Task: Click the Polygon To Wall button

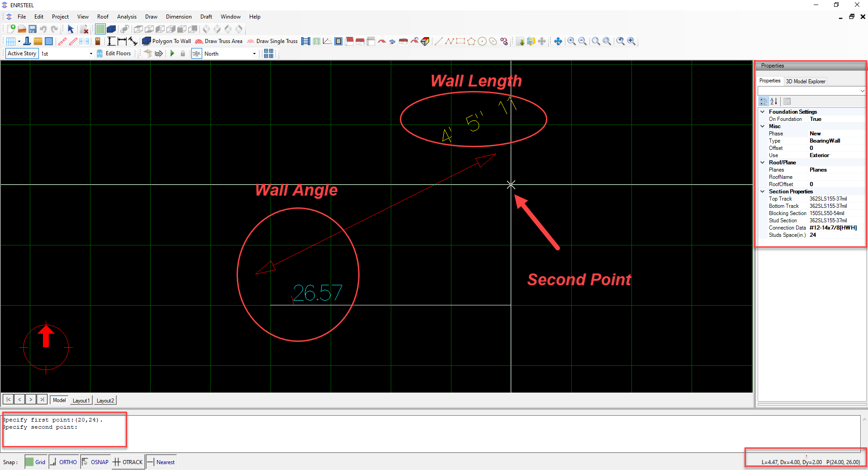Action: click(166, 41)
